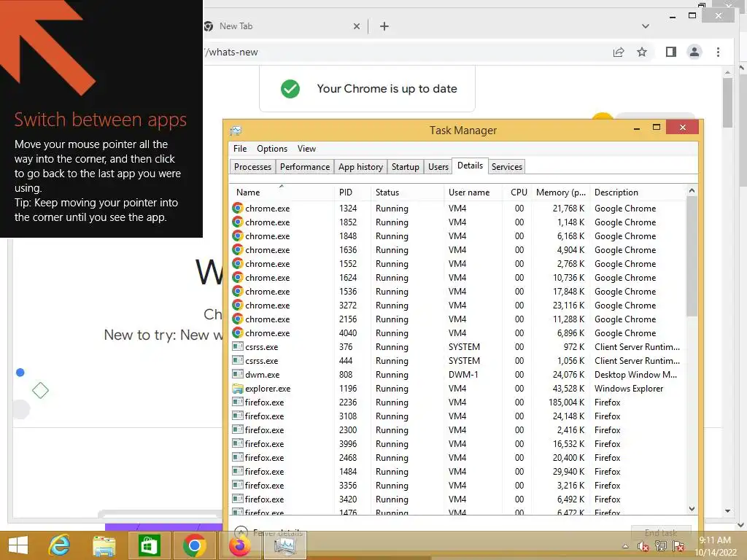Switch to the App history tab
Viewport: 747px width, 560px height.
[x=360, y=167]
